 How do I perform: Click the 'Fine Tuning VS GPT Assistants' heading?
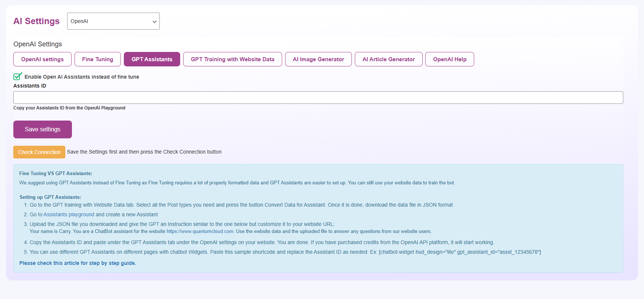[56, 173]
